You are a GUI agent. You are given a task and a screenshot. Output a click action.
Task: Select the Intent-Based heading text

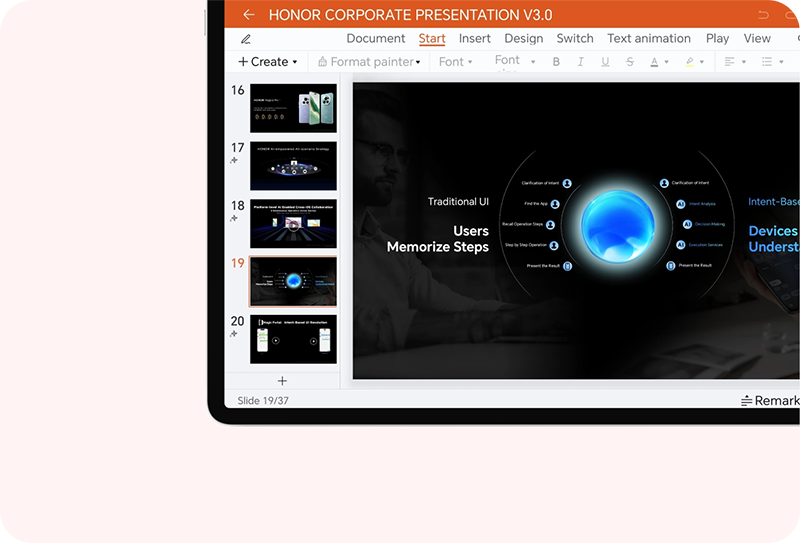pyautogui.click(x=773, y=202)
